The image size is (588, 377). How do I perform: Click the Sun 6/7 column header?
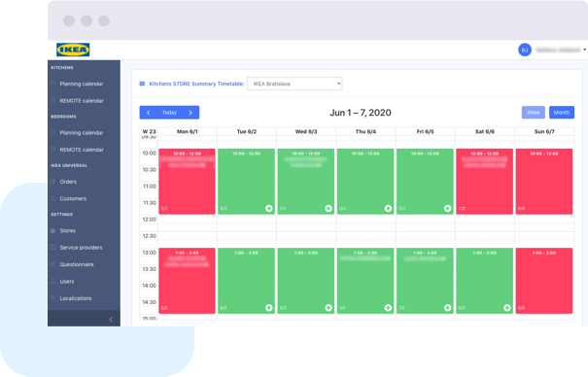tap(544, 131)
